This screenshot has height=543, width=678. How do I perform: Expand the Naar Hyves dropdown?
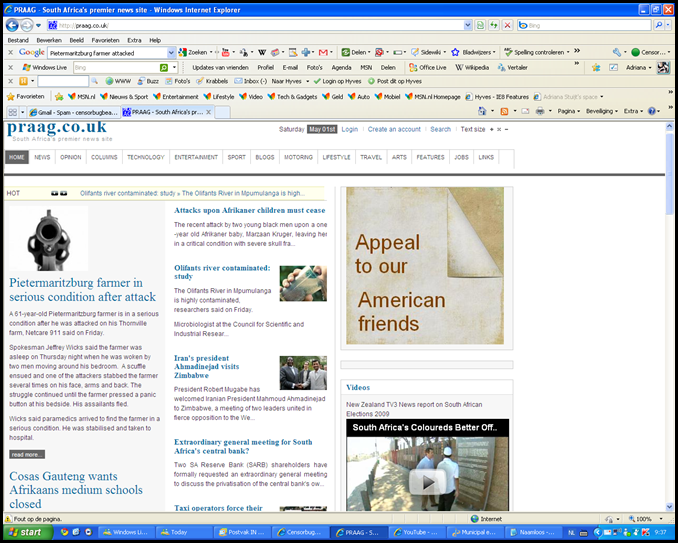(307, 81)
